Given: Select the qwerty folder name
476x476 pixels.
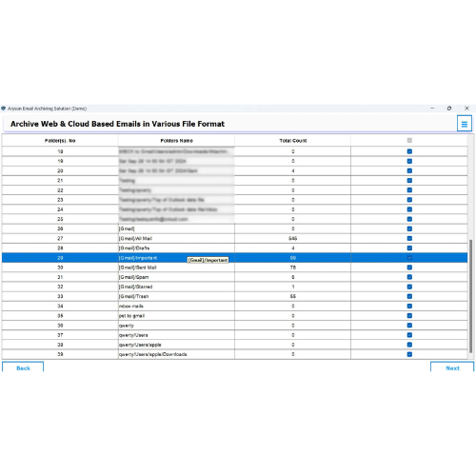Looking at the screenshot, I should point(127,326).
